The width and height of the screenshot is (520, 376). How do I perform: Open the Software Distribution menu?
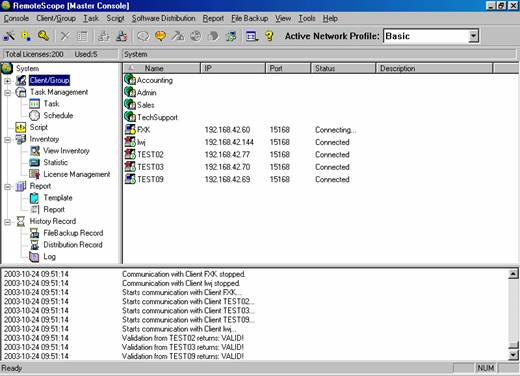click(163, 18)
